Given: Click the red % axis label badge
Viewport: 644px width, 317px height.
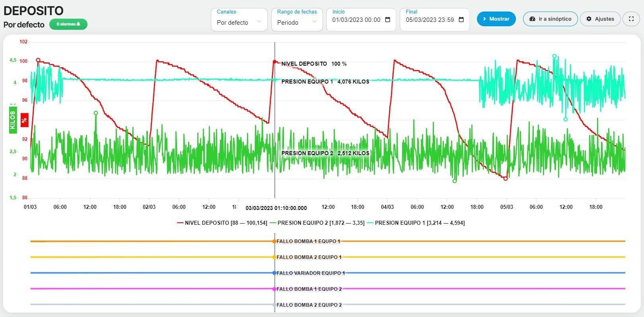Looking at the screenshot, I should point(25,120).
